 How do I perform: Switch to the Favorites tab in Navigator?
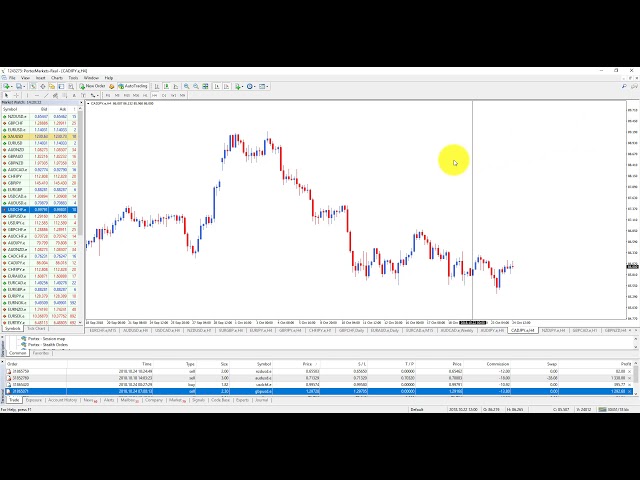(x=40, y=352)
